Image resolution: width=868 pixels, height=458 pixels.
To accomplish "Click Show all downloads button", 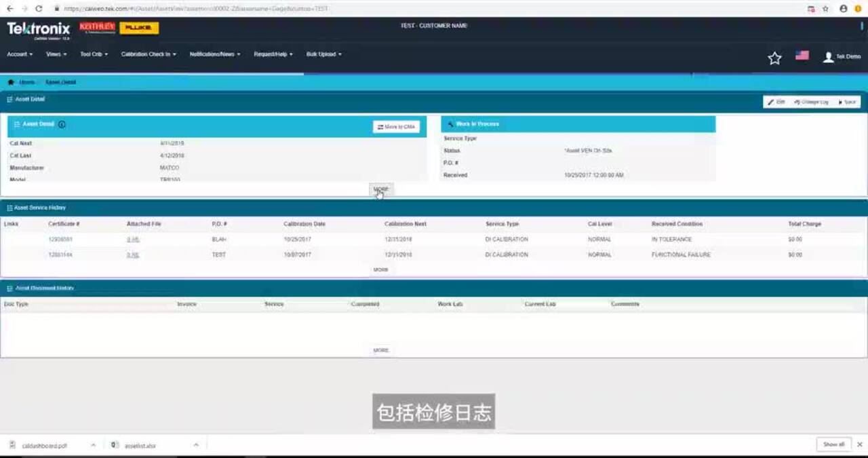I will (x=833, y=444).
